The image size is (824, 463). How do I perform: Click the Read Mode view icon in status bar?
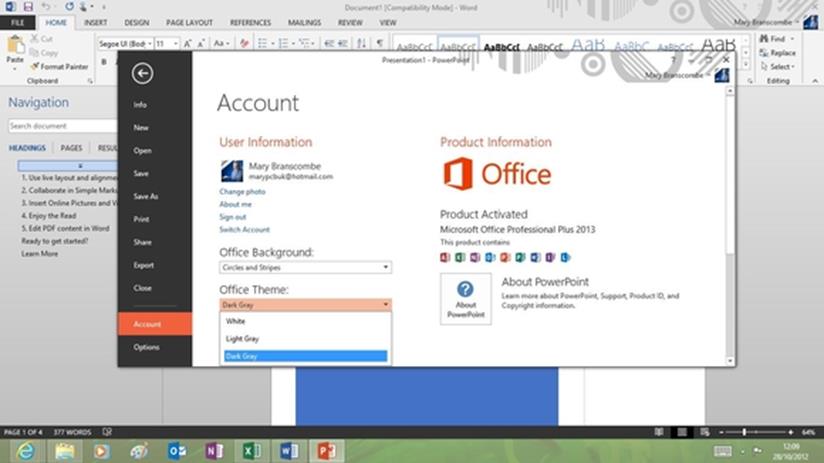click(658, 432)
